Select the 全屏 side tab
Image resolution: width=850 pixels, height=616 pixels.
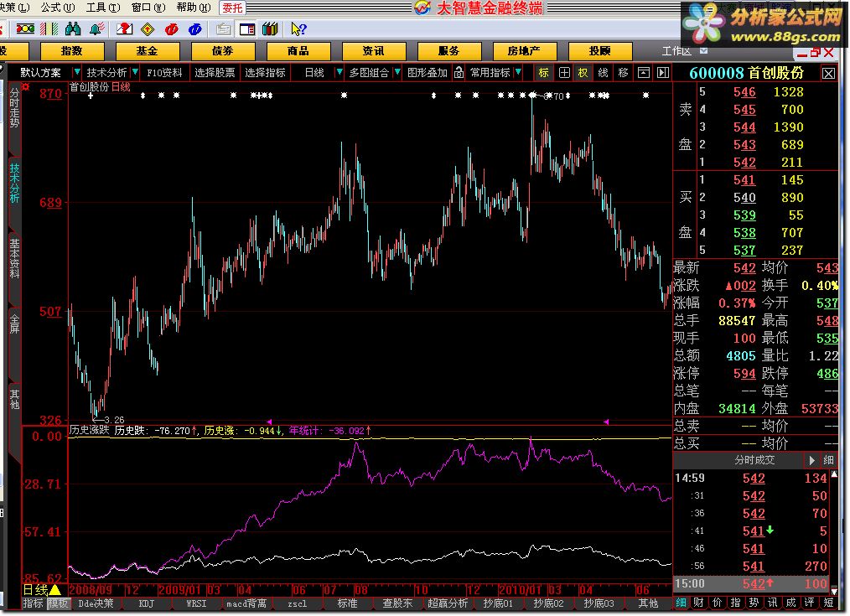point(14,323)
